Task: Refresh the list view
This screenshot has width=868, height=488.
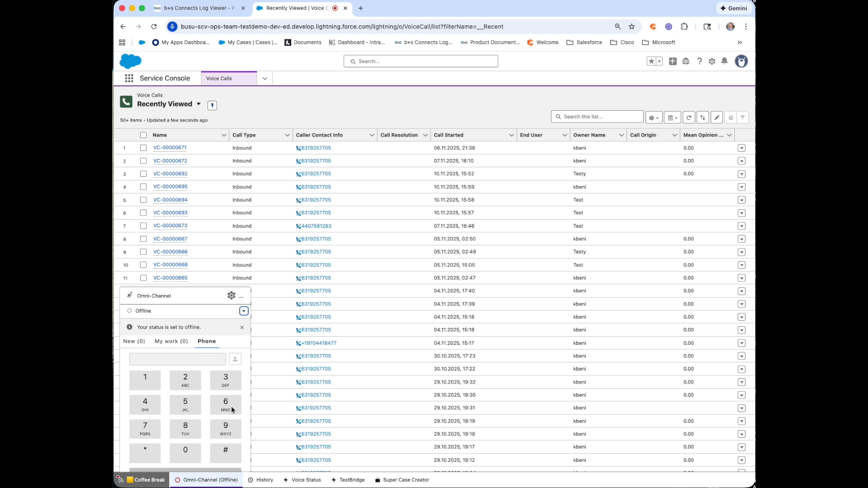Action: tap(689, 117)
